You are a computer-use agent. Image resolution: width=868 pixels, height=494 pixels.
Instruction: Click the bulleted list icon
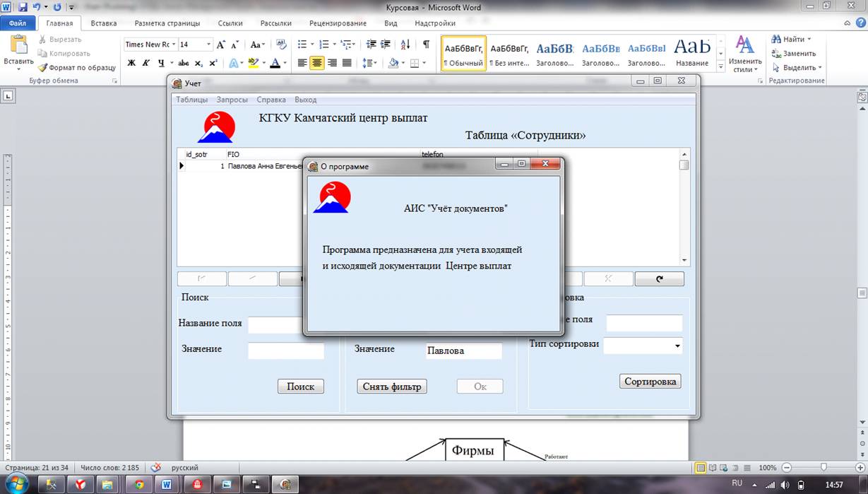coord(302,45)
